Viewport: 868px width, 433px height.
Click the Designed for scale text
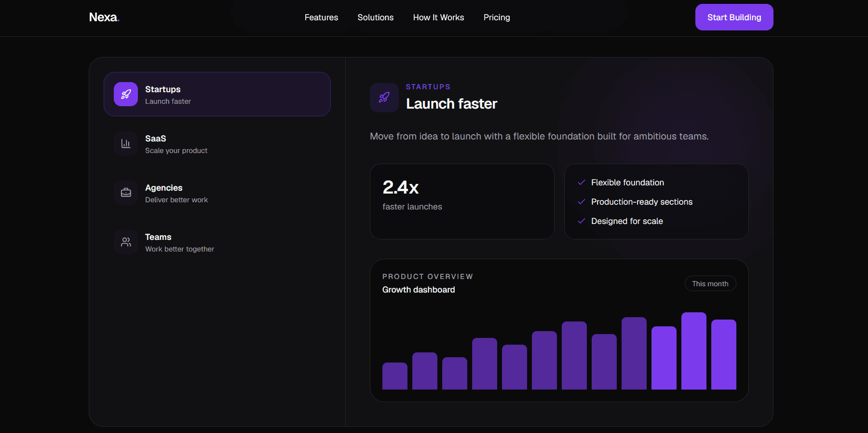pyautogui.click(x=627, y=221)
